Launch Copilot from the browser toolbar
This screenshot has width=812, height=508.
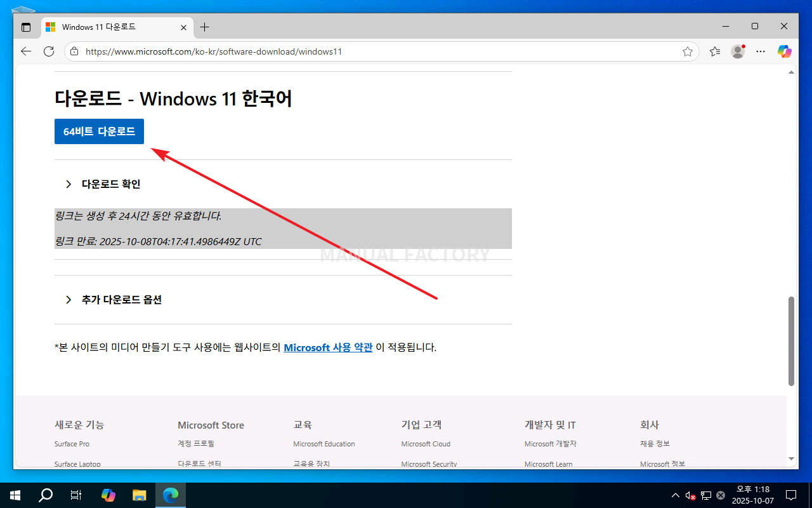point(785,51)
